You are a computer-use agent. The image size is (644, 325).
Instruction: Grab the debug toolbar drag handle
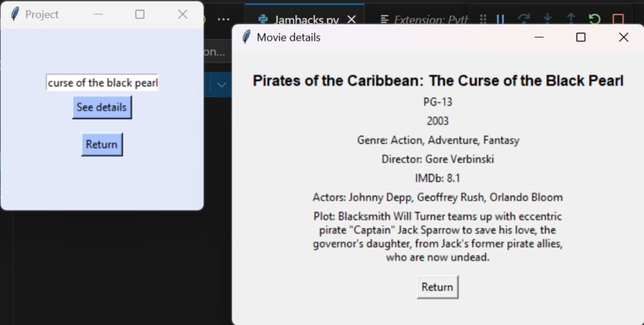click(483, 19)
